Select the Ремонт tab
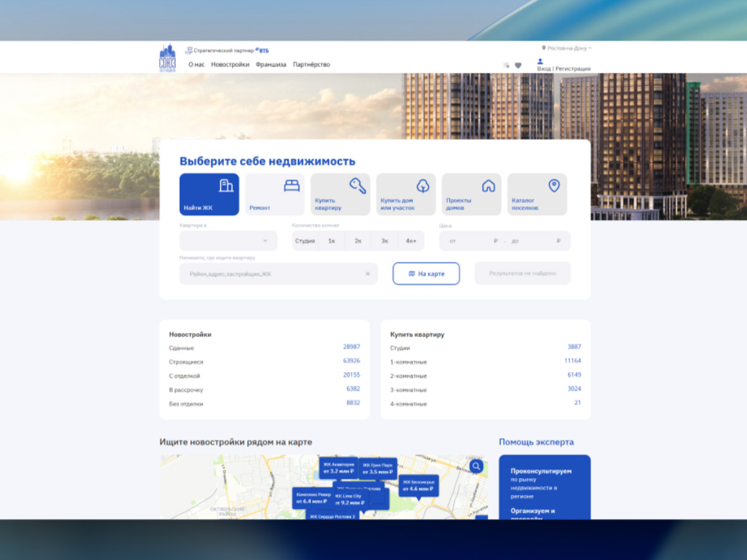Screen dimensions: 747x560 (275, 194)
